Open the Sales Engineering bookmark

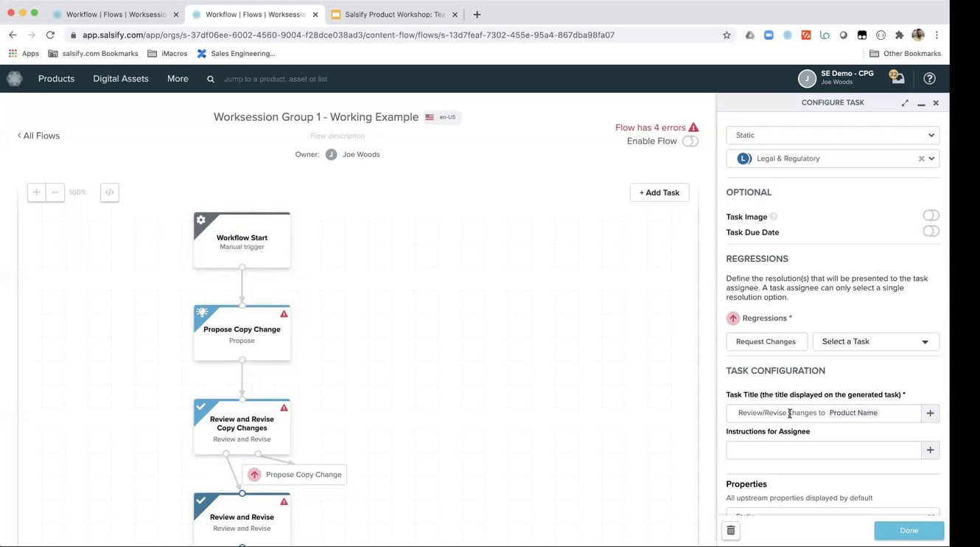click(x=236, y=53)
